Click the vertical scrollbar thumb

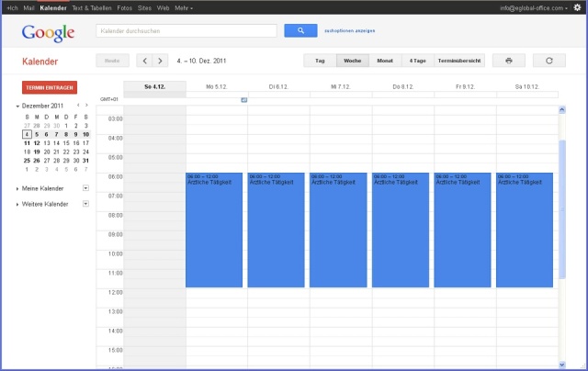point(561,209)
